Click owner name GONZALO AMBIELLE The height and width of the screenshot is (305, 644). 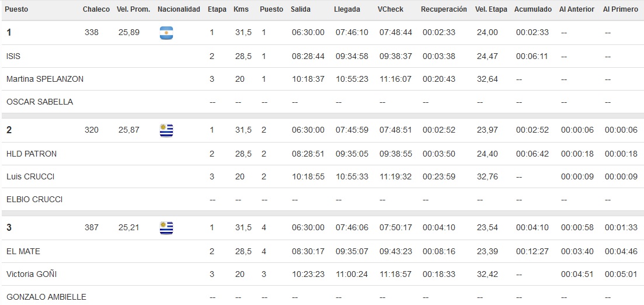pyautogui.click(x=46, y=297)
